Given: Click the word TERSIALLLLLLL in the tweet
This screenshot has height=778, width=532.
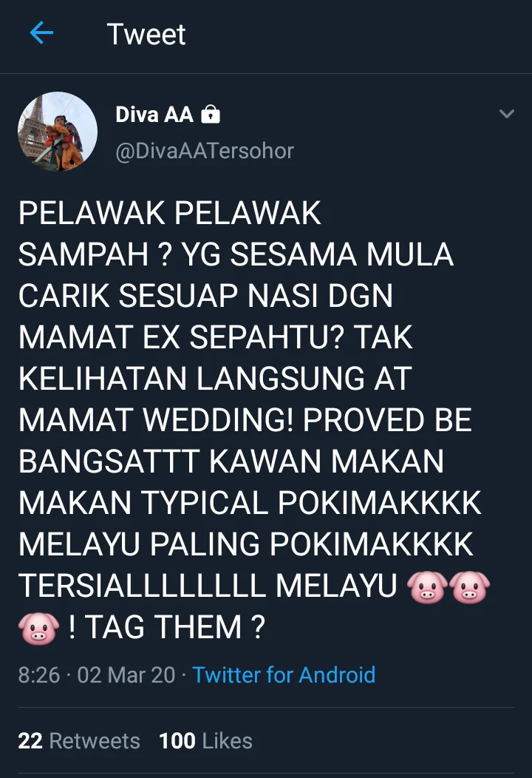Looking at the screenshot, I should [143, 586].
